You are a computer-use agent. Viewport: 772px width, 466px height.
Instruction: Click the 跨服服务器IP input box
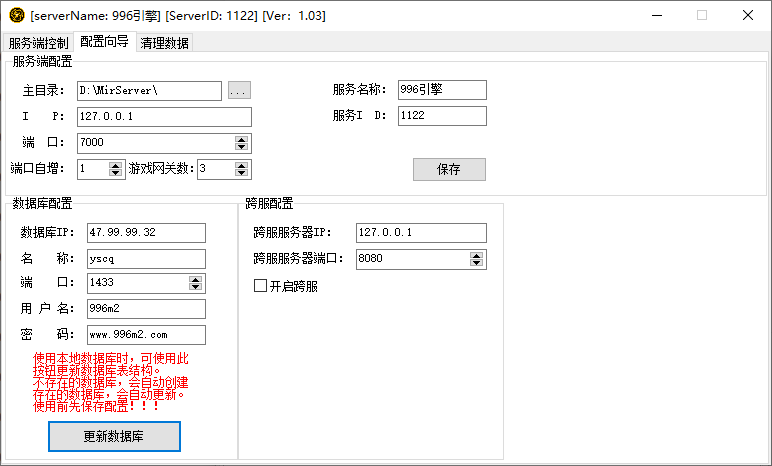click(420, 233)
